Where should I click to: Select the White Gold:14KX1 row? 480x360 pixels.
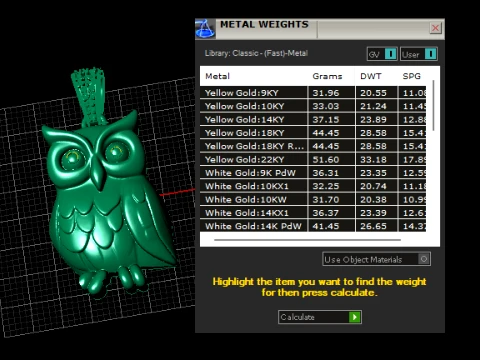click(313, 213)
